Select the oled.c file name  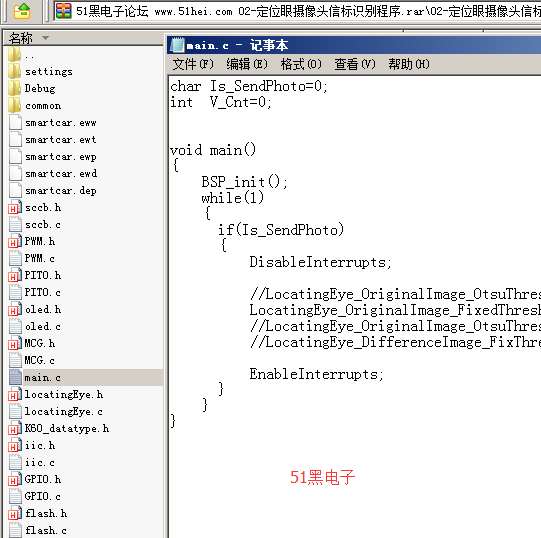pos(42,326)
